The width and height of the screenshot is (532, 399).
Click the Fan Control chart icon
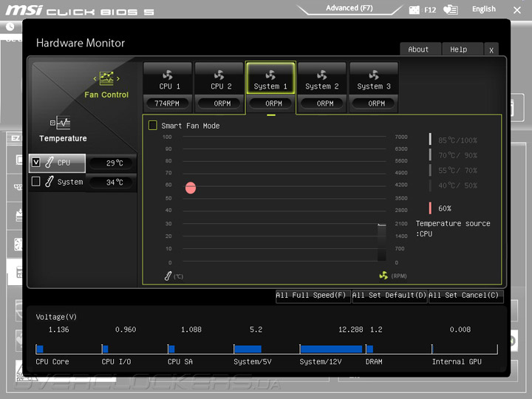(x=106, y=78)
